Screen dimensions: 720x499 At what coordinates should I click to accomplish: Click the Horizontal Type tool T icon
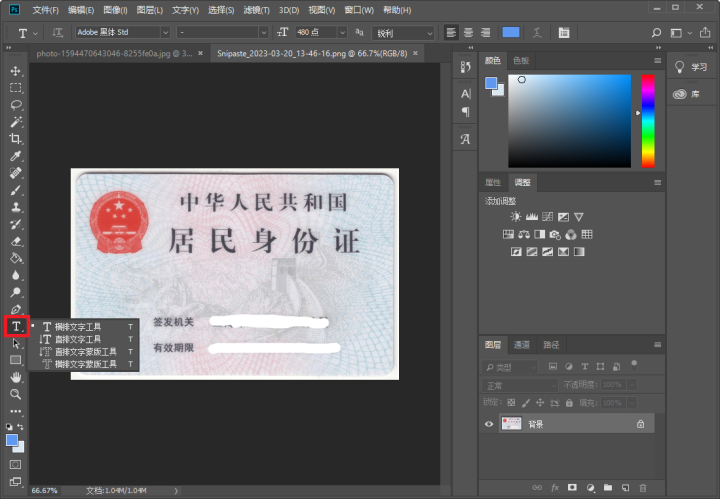(16, 326)
